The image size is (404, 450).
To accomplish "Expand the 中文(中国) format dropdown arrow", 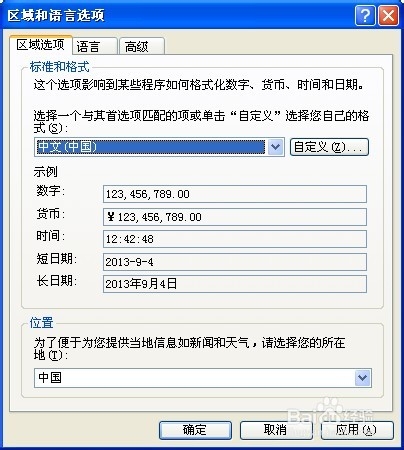I will pyautogui.click(x=275, y=147).
